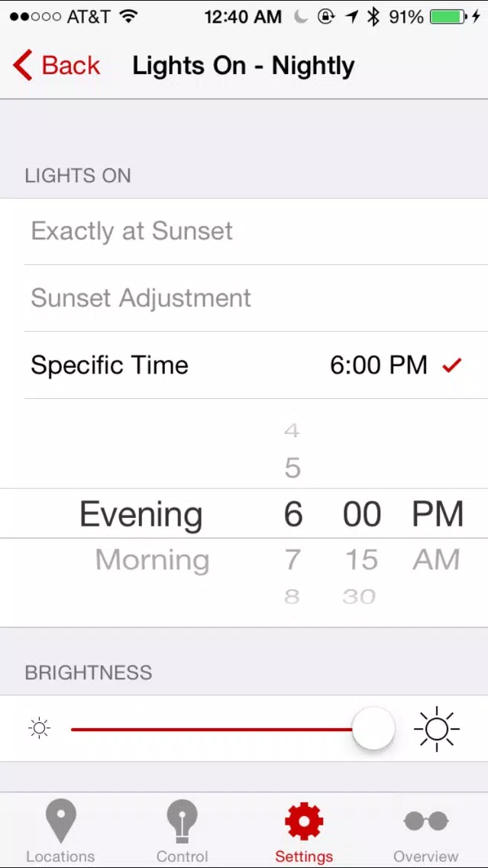The height and width of the screenshot is (868, 488).
Task: Tap the Lights On - Nightly title
Action: pos(244,66)
